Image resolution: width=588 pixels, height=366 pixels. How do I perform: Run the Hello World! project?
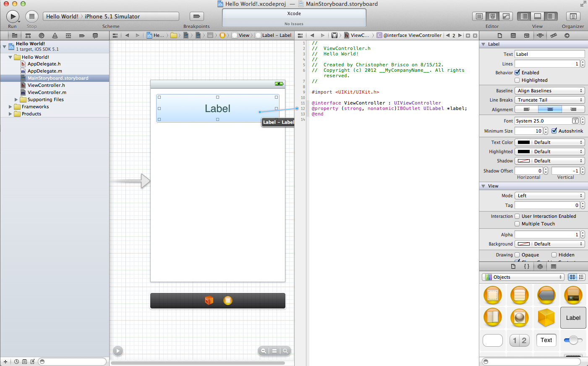coord(13,16)
